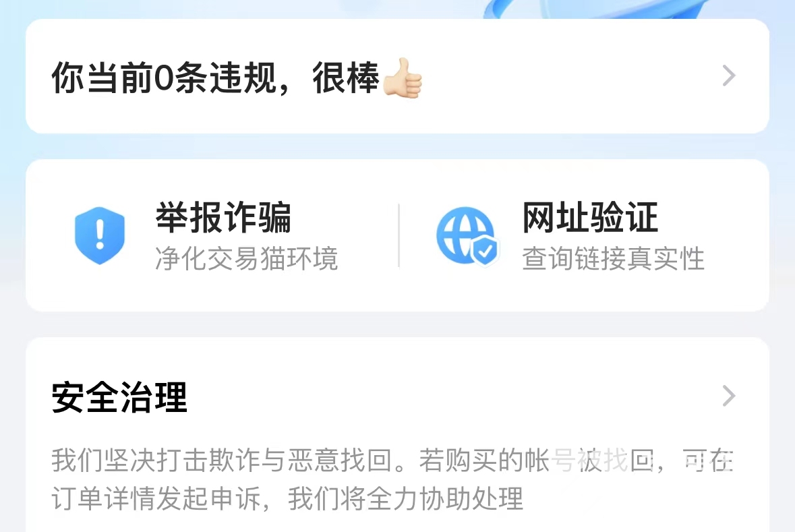Click the thumbs-up emoji after 很棒
The height and width of the screenshot is (532, 795).
click(x=403, y=78)
